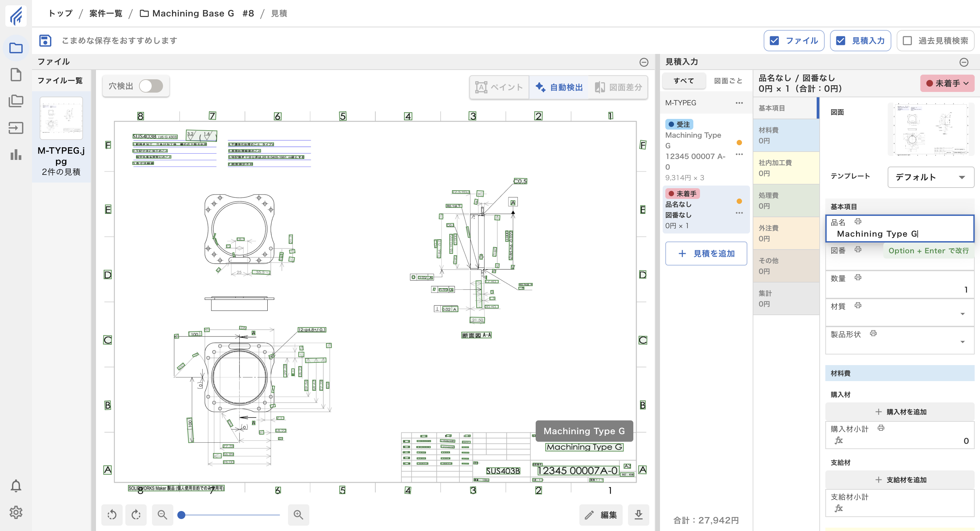Open the import arrow icon in the sidebar

coord(16,128)
